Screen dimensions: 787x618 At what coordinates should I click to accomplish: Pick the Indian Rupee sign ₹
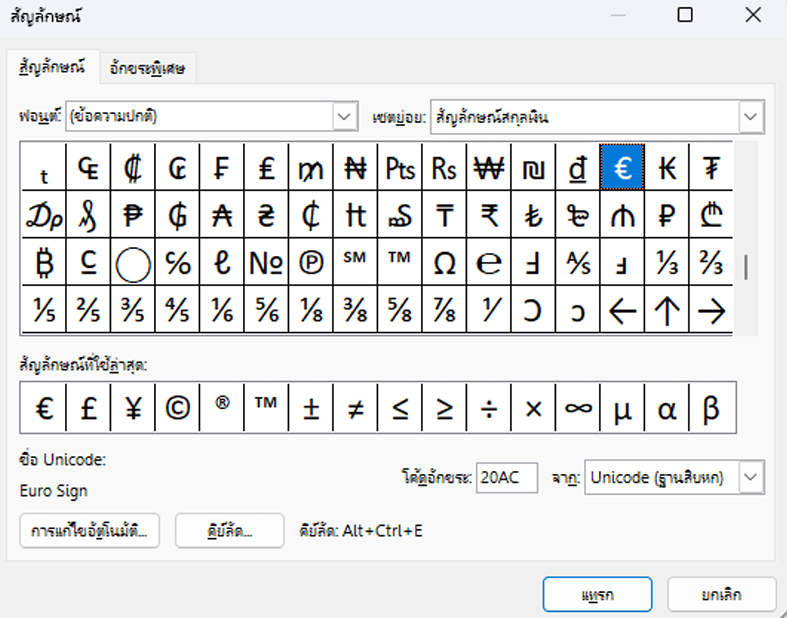point(489,216)
